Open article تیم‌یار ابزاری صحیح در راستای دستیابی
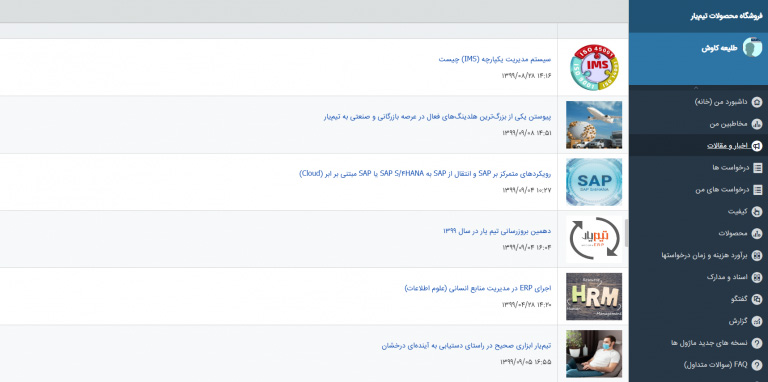Image resolution: width=768 pixels, height=382 pixels. click(x=466, y=345)
